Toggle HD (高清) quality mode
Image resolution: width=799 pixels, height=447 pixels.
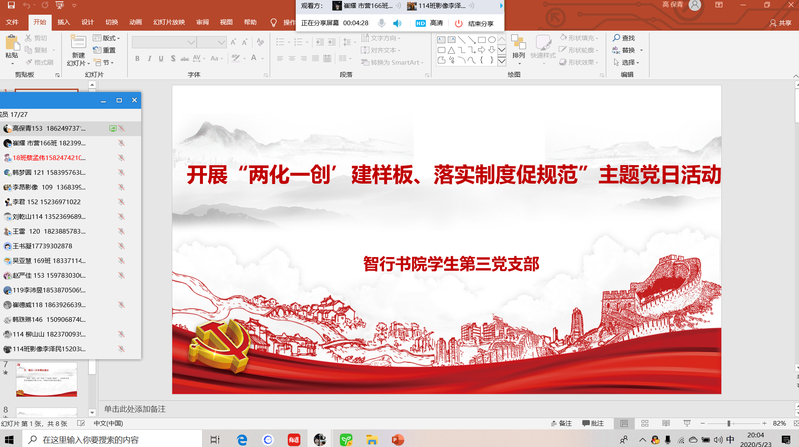tap(429, 22)
